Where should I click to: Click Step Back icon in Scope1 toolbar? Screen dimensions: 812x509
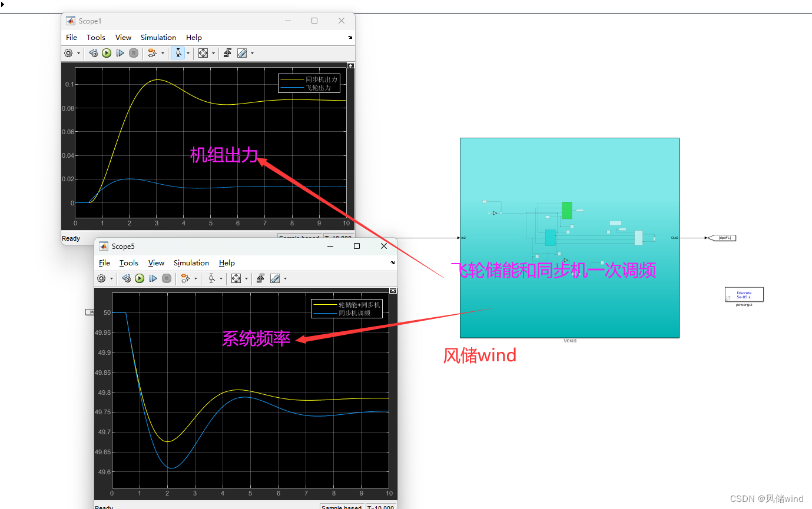(93, 53)
